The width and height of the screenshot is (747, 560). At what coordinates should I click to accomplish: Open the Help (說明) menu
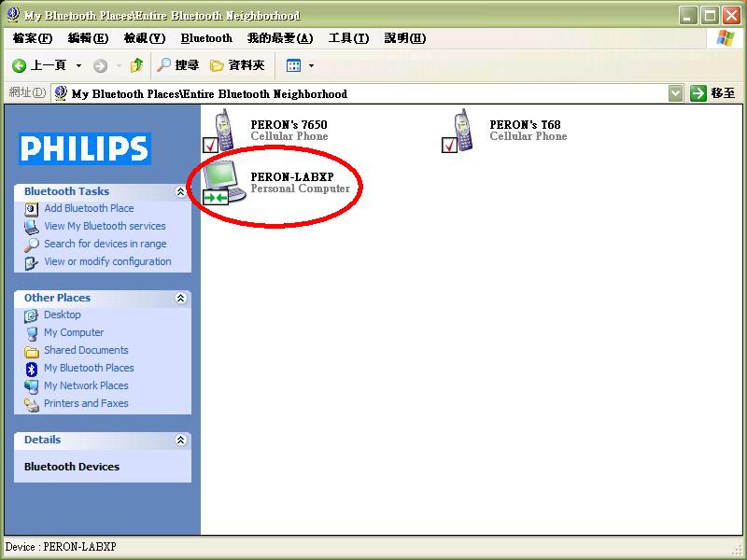point(404,38)
